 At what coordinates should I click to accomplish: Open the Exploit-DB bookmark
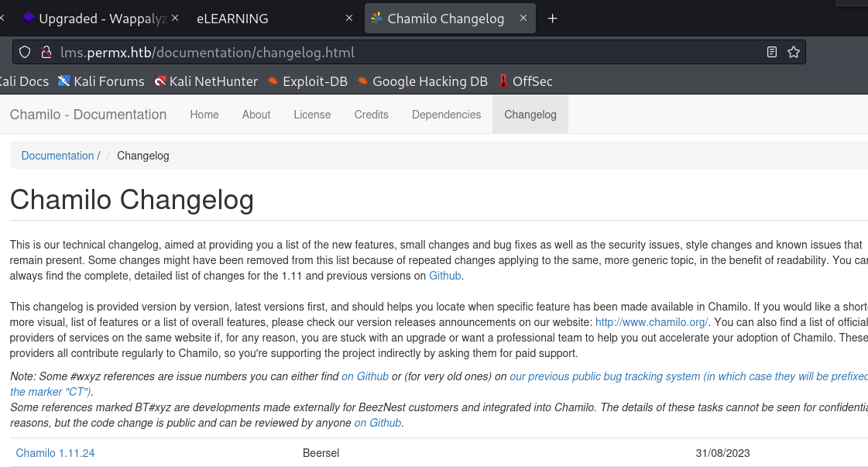[307, 81]
